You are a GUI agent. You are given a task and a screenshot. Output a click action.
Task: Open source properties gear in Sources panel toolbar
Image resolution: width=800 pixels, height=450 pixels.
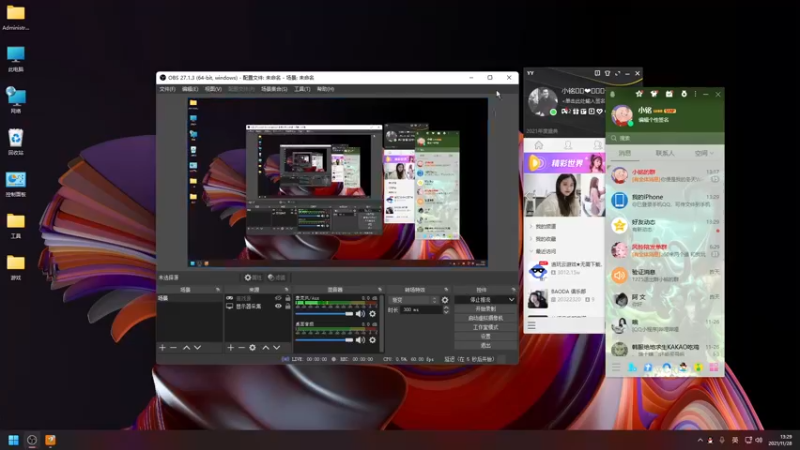pyautogui.click(x=253, y=347)
